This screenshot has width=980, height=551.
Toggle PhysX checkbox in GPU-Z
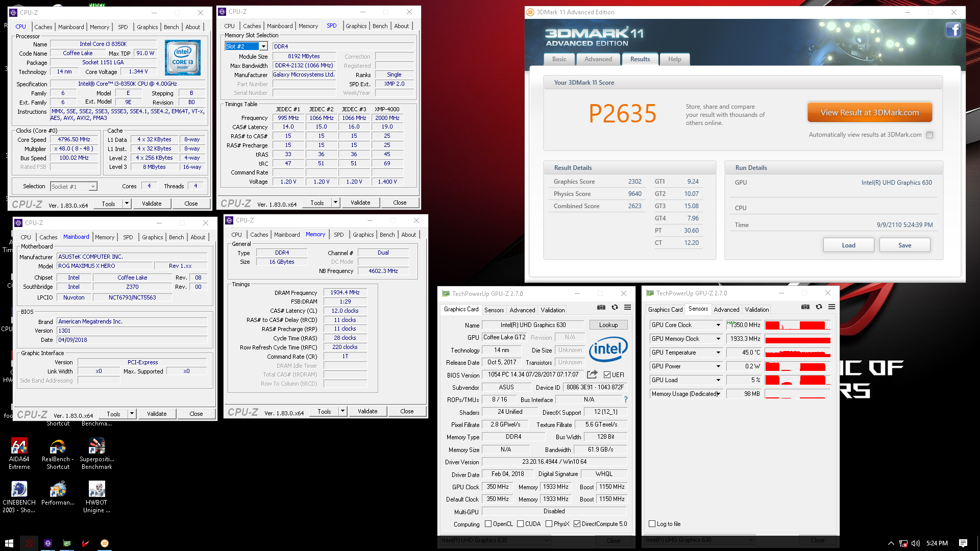[549, 524]
